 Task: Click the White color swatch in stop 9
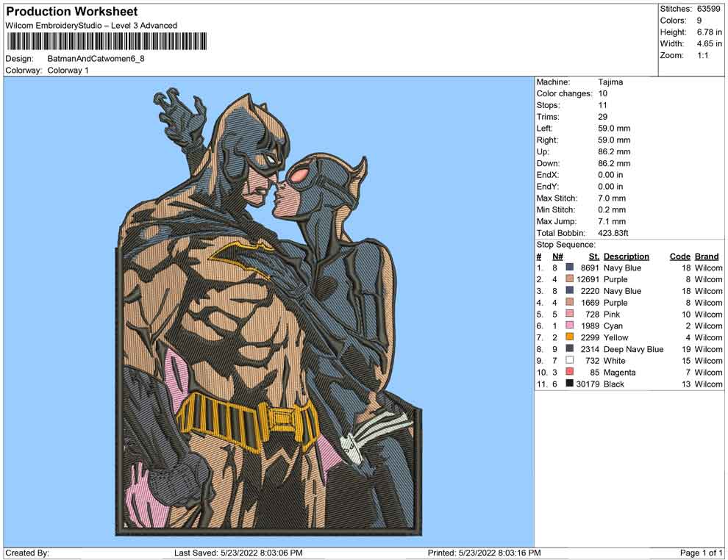pos(569,360)
